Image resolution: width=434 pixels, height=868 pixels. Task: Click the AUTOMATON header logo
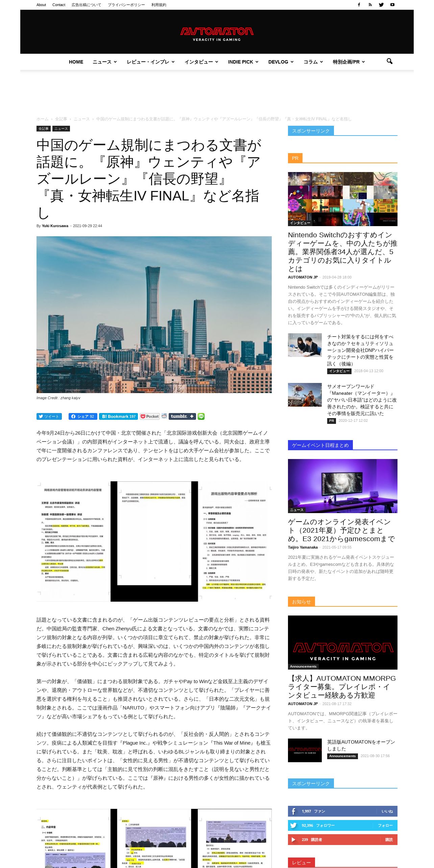(x=217, y=34)
